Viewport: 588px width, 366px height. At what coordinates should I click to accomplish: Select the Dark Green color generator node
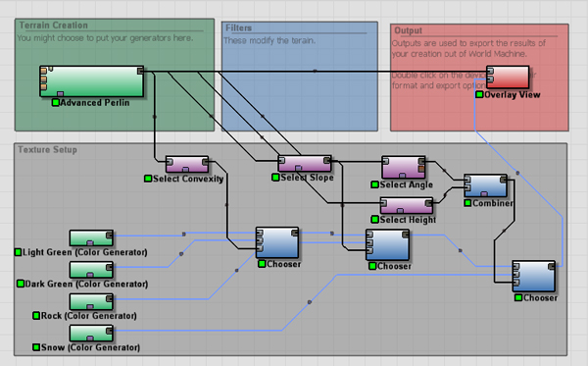pos(91,270)
